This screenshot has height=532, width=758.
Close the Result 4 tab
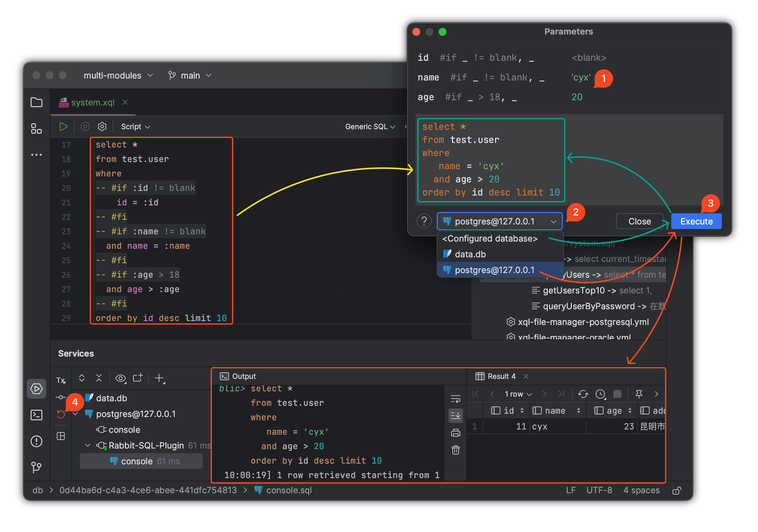coord(526,376)
